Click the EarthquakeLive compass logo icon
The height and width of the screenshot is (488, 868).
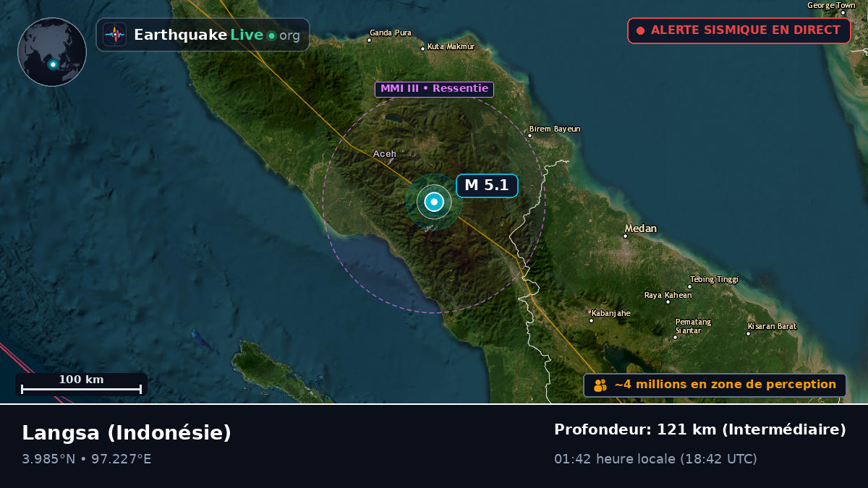(x=114, y=35)
